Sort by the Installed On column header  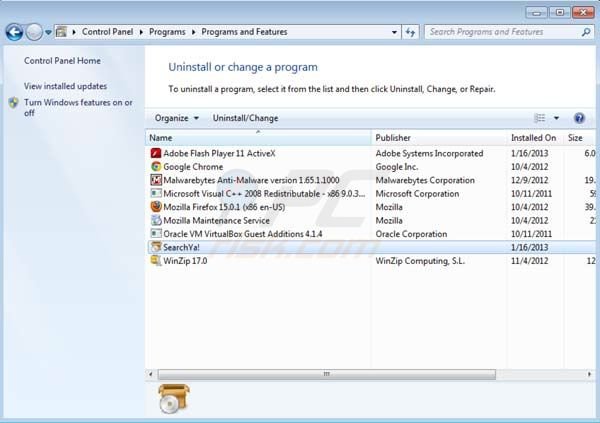click(x=536, y=138)
